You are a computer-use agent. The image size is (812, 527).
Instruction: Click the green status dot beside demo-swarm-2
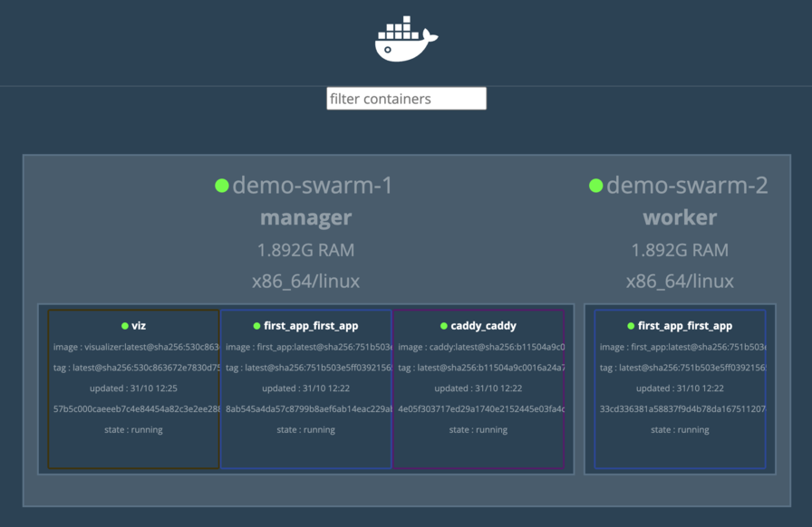pyautogui.click(x=595, y=186)
